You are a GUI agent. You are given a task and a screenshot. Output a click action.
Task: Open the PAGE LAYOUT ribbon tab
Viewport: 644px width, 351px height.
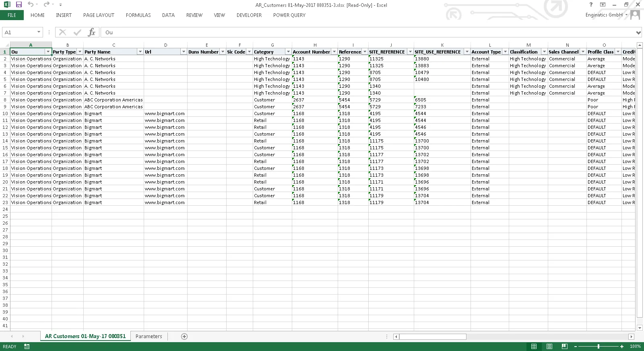click(99, 15)
